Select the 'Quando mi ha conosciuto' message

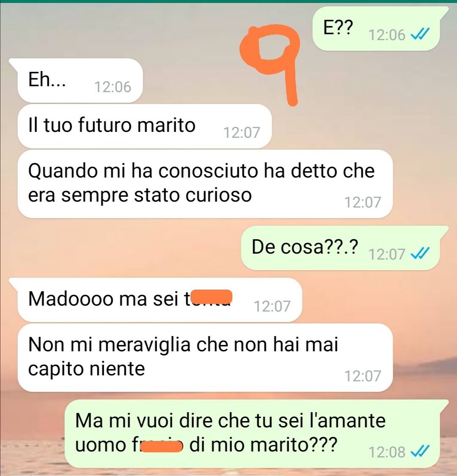(x=205, y=184)
